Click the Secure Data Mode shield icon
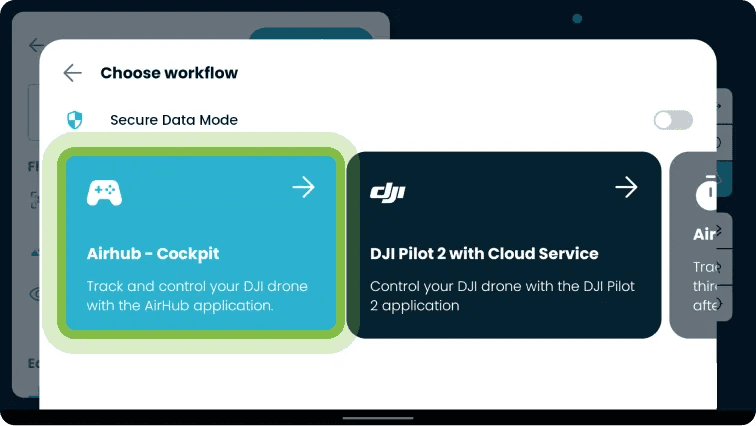 [x=75, y=120]
